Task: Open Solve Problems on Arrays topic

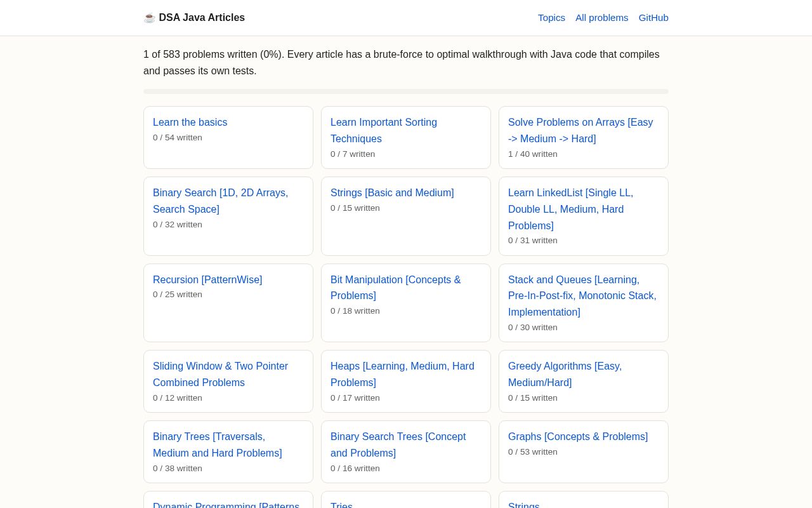Action: 580,131
